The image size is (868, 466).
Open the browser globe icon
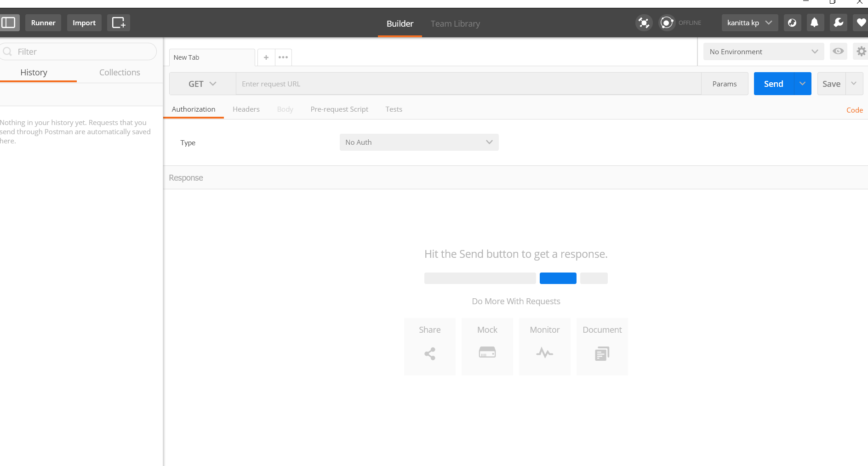(792, 23)
